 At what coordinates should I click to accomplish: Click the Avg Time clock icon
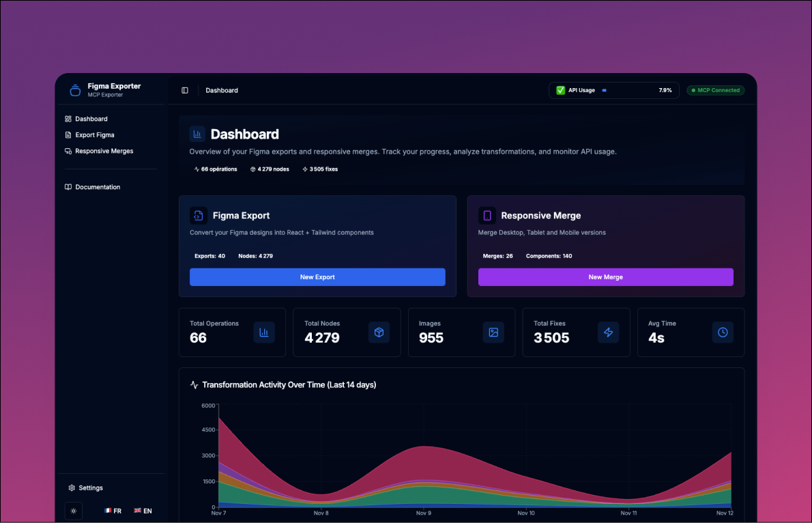(x=723, y=333)
